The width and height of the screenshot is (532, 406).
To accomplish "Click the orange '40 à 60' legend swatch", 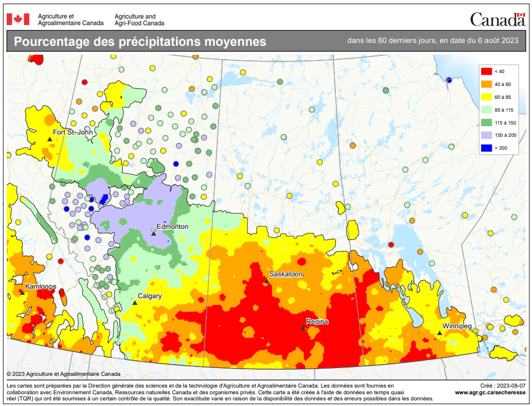I will [486, 84].
